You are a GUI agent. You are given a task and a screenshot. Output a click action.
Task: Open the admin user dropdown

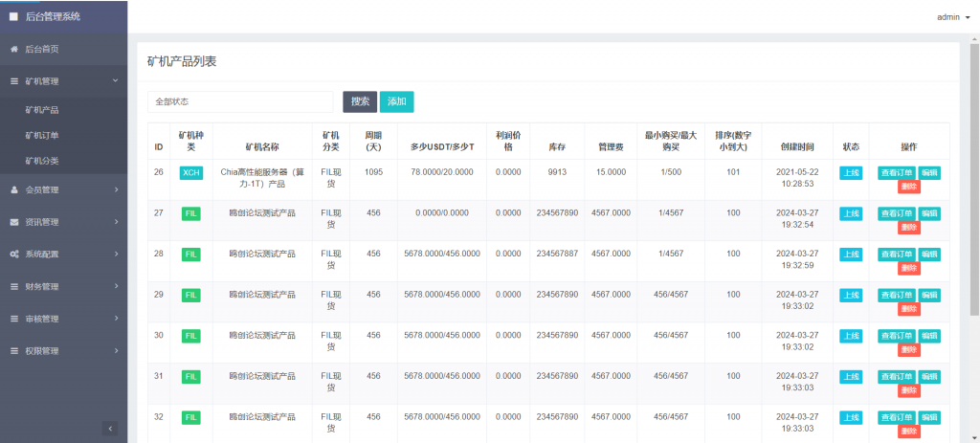pyautogui.click(x=953, y=17)
